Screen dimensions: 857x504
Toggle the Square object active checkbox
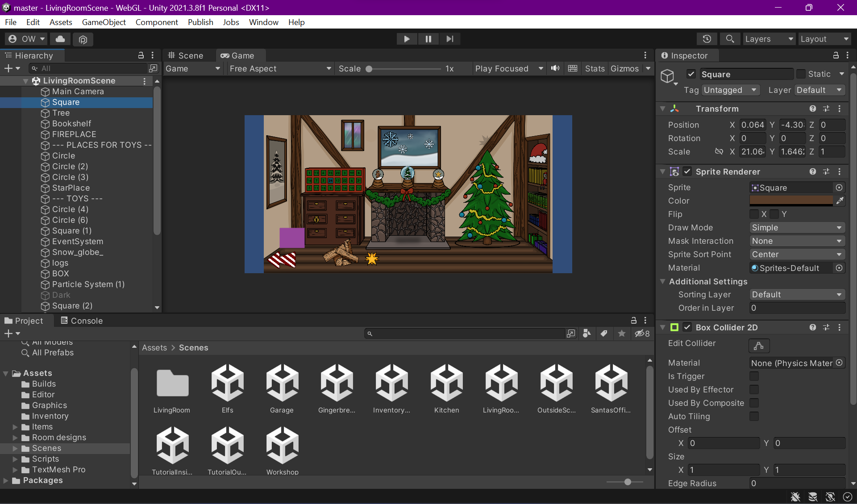pos(691,74)
